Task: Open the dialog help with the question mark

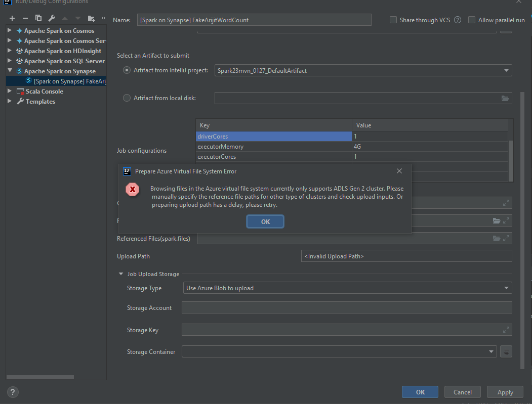Action: pyautogui.click(x=13, y=392)
